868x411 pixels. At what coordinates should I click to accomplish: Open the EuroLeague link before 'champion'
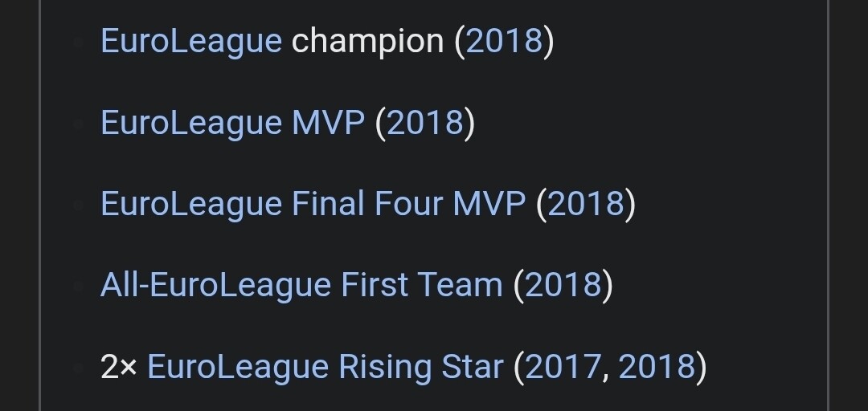pos(191,42)
